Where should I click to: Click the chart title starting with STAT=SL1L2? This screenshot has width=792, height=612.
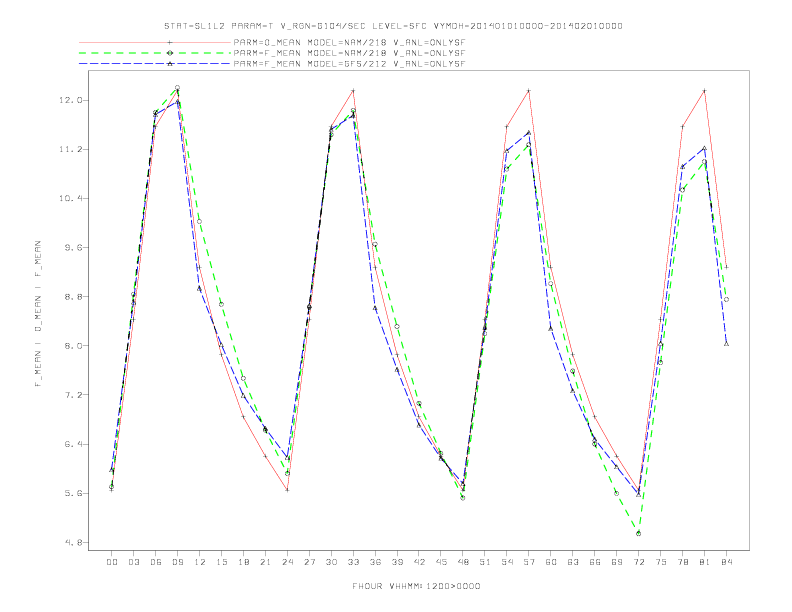(393, 26)
